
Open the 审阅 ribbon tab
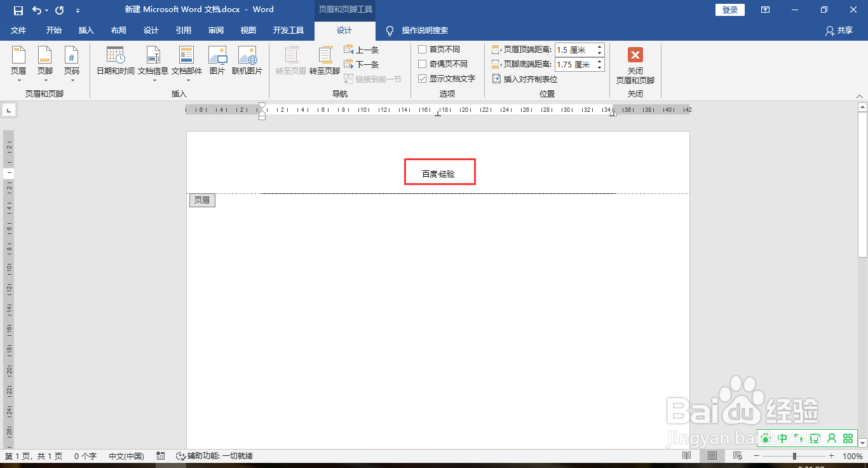pyautogui.click(x=215, y=30)
